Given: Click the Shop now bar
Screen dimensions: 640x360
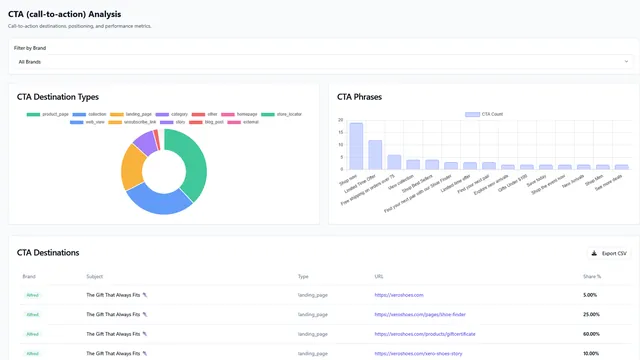Looking at the screenshot, I should [x=356, y=146].
